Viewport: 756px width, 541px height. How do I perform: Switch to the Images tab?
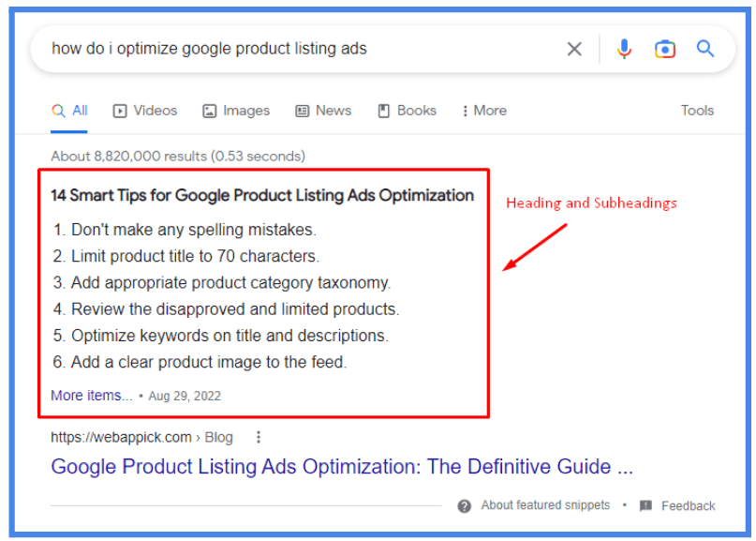[x=236, y=111]
